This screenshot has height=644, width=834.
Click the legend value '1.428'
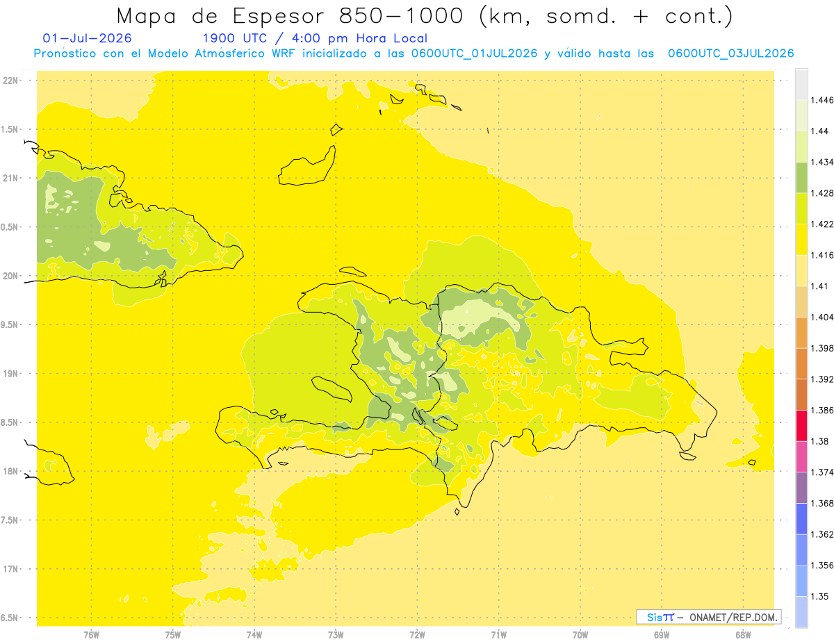823,193
